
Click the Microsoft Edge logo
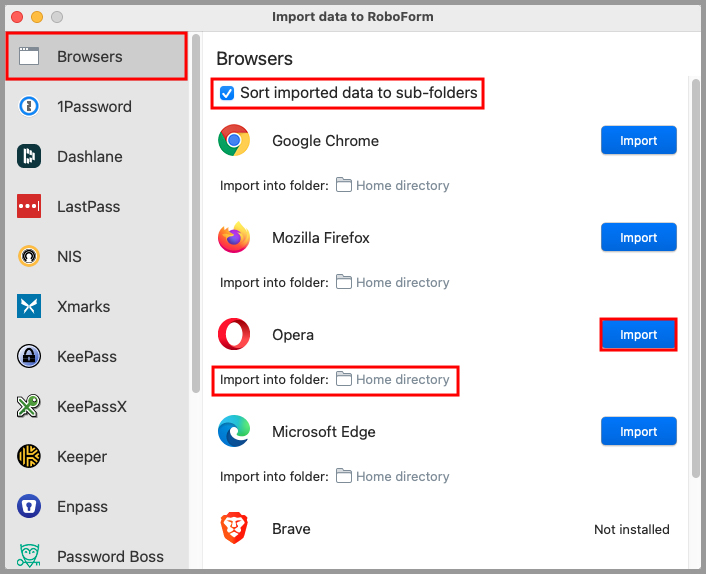[234, 431]
